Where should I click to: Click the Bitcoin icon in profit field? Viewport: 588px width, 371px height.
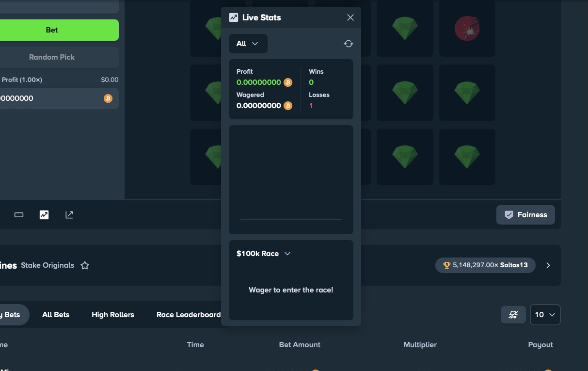point(108,98)
